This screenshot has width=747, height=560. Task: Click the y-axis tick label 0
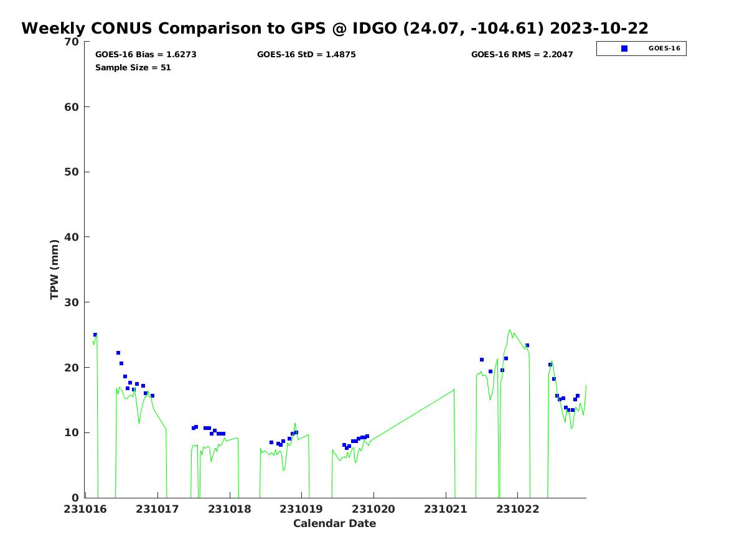point(76,498)
